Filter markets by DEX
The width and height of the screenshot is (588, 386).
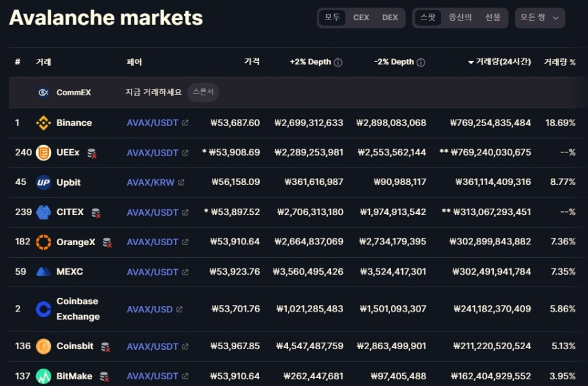[x=390, y=17]
